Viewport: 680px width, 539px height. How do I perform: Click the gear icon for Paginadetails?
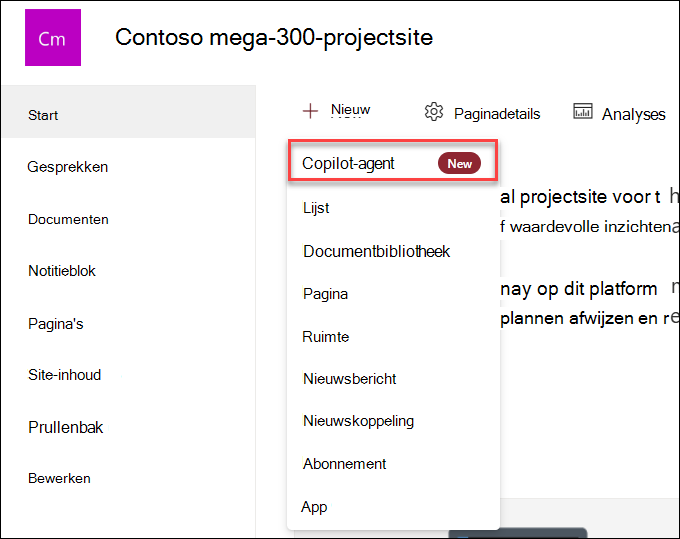pyautogui.click(x=434, y=112)
